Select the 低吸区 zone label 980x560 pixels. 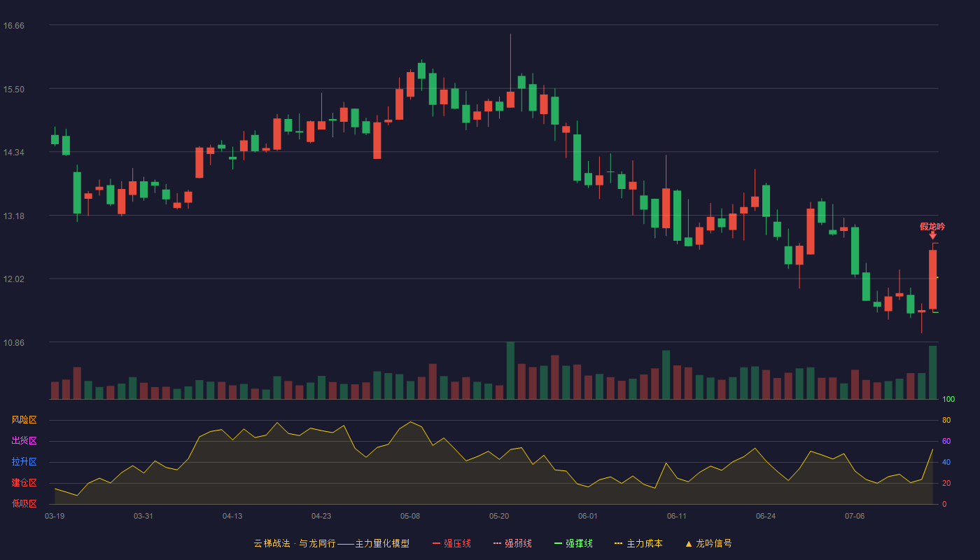point(24,503)
